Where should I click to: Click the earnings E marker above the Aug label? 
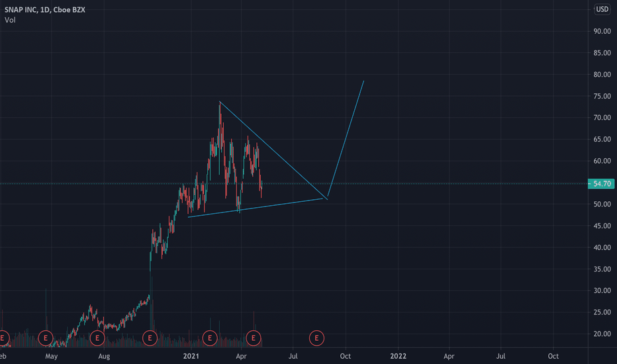pyautogui.click(x=97, y=338)
